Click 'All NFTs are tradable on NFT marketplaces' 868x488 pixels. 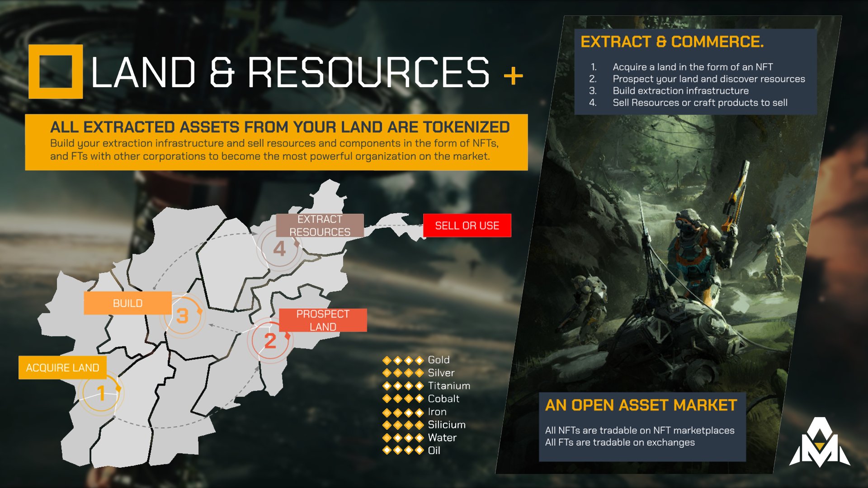[640, 431]
